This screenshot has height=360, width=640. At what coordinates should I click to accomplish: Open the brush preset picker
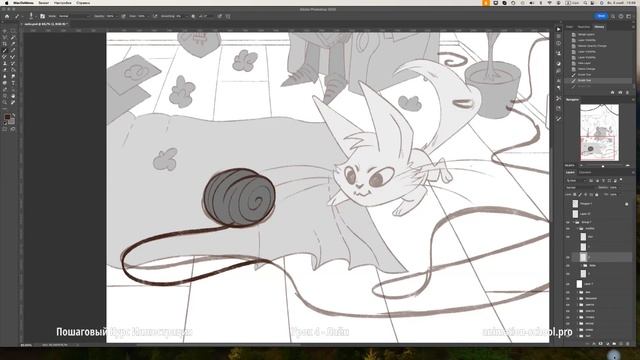point(32,16)
